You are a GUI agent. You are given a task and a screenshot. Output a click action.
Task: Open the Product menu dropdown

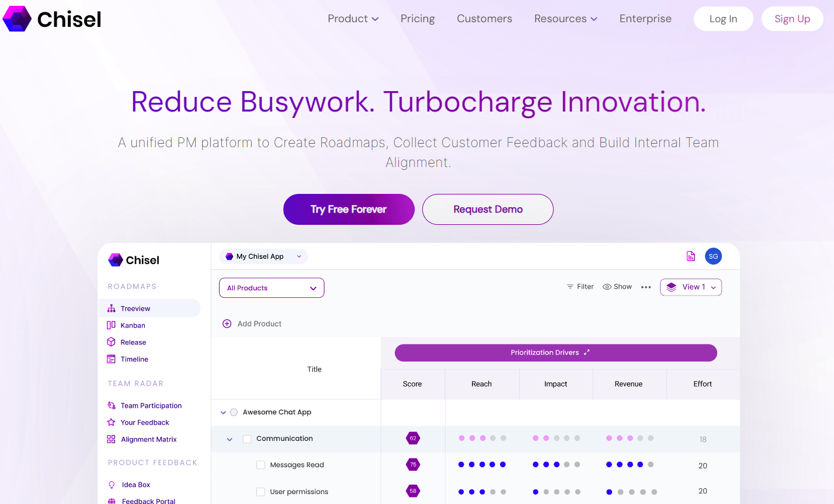pos(353,19)
